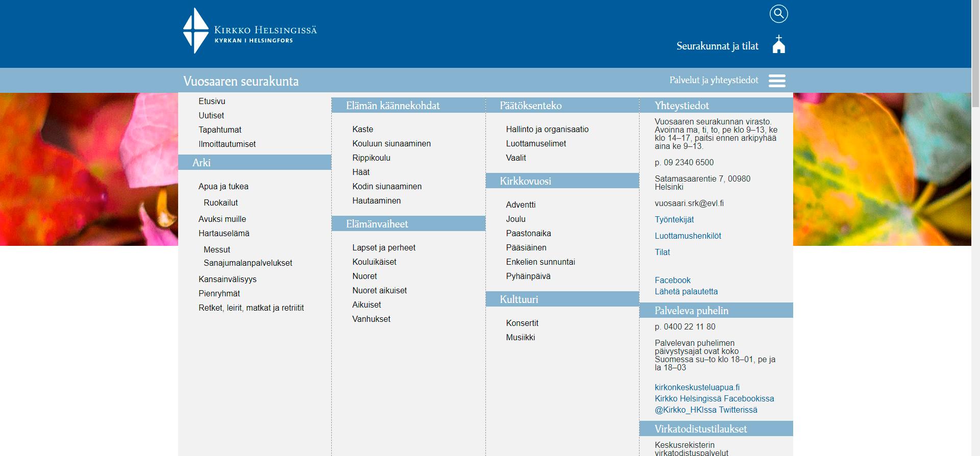Image resolution: width=980 pixels, height=456 pixels.
Task: Click the Kirkko Helsingissä logo
Action: 250,31
